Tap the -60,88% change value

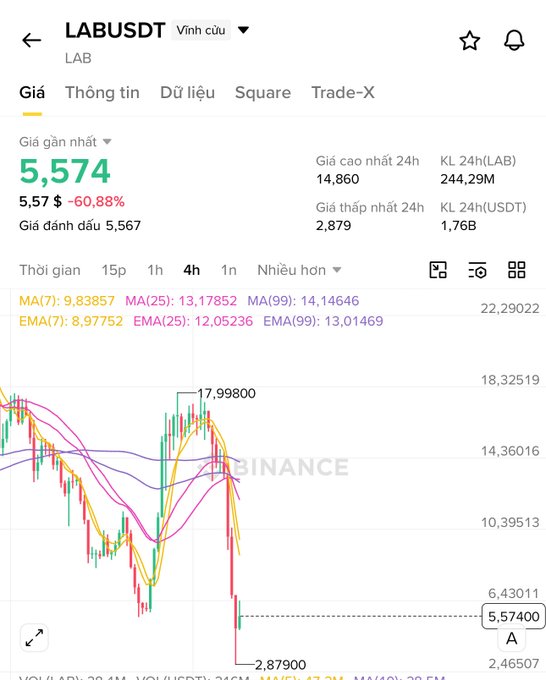click(x=96, y=202)
